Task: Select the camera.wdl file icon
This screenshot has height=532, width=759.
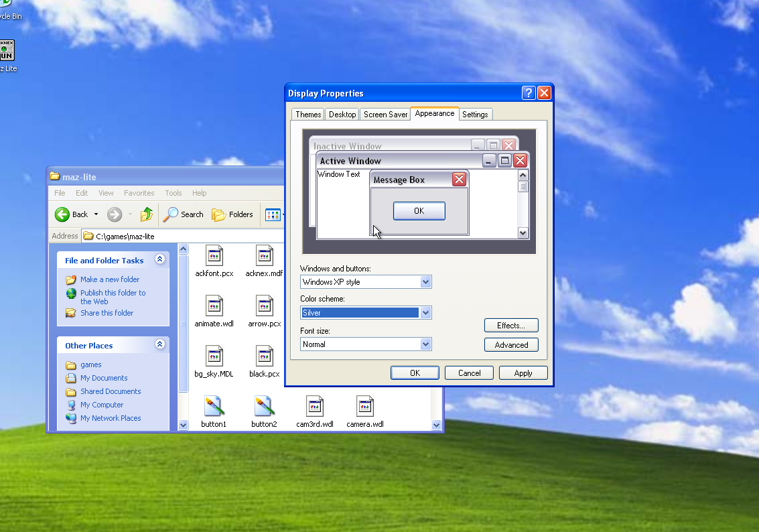Action: click(365, 406)
